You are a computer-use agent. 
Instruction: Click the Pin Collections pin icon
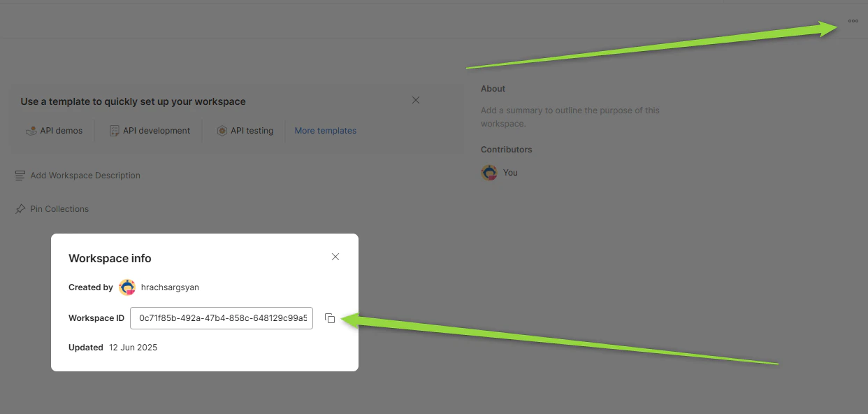(20, 208)
